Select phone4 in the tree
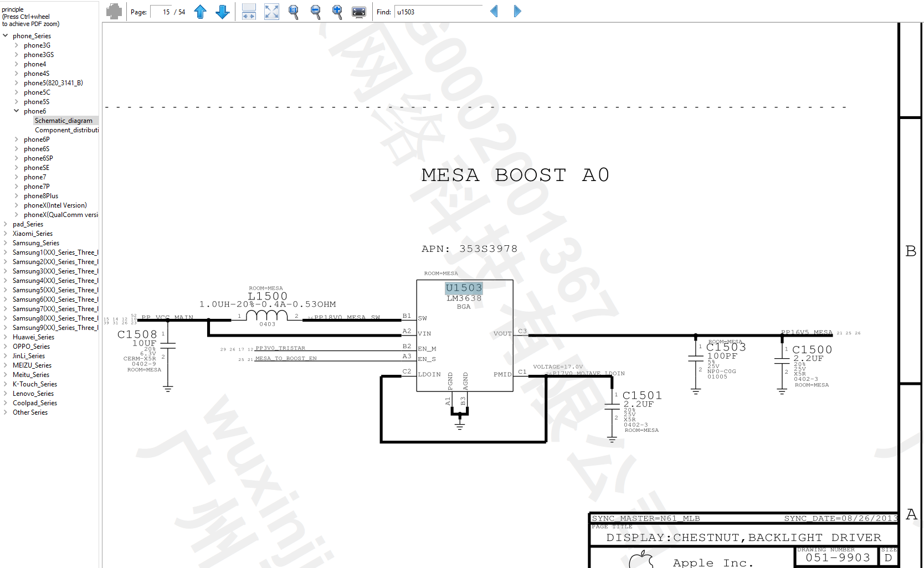924x568 pixels. pyautogui.click(x=35, y=64)
